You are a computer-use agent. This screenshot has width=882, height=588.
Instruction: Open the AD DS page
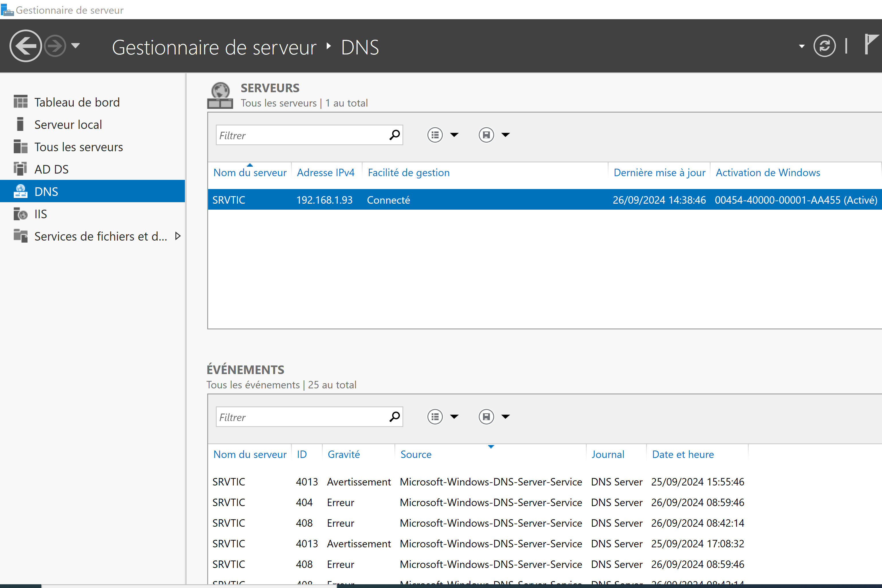(x=51, y=169)
